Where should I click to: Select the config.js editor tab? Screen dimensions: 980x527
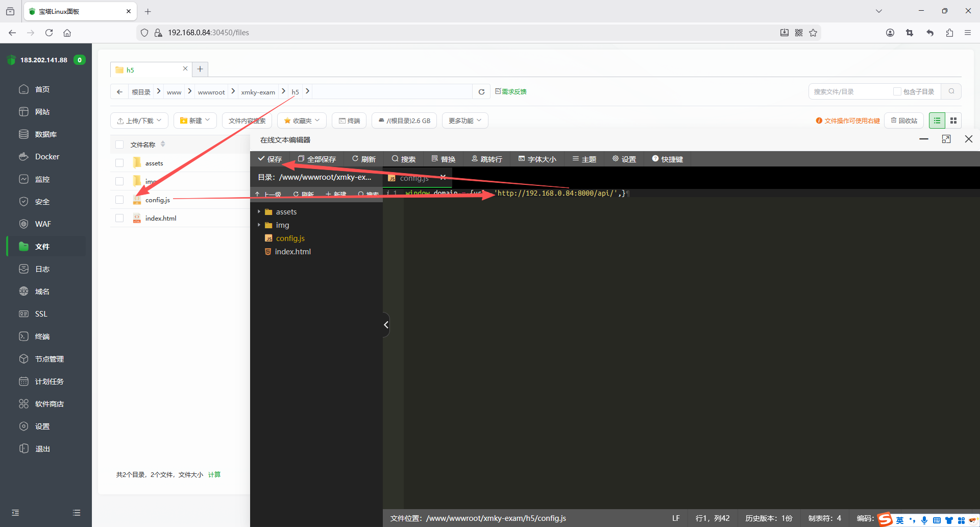414,178
